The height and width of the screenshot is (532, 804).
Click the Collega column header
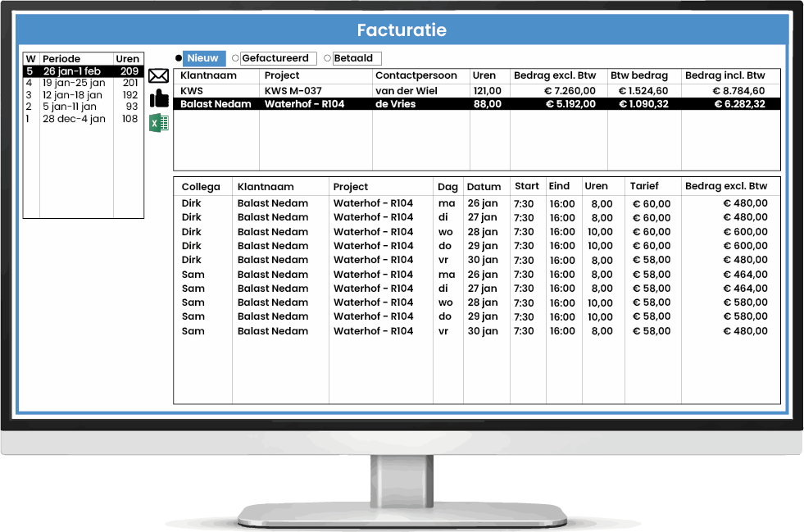pyautogui.click(x=201, y=186)
